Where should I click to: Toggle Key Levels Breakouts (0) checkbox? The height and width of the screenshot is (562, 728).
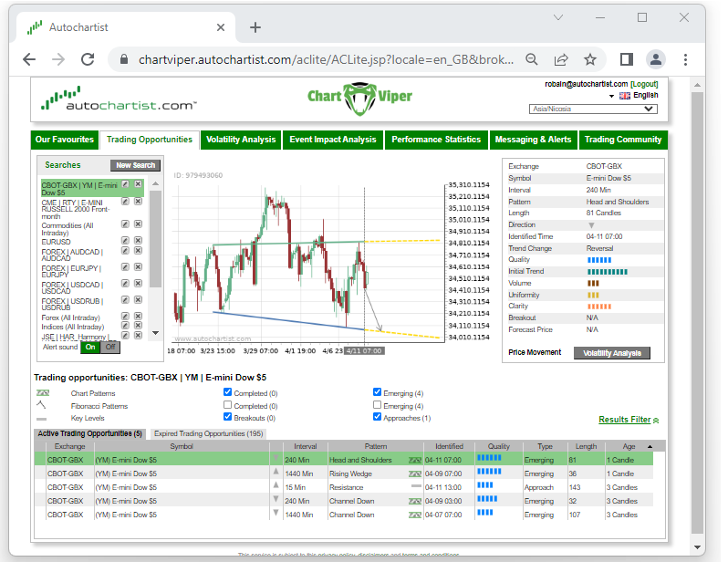click(x=227, y=417)
